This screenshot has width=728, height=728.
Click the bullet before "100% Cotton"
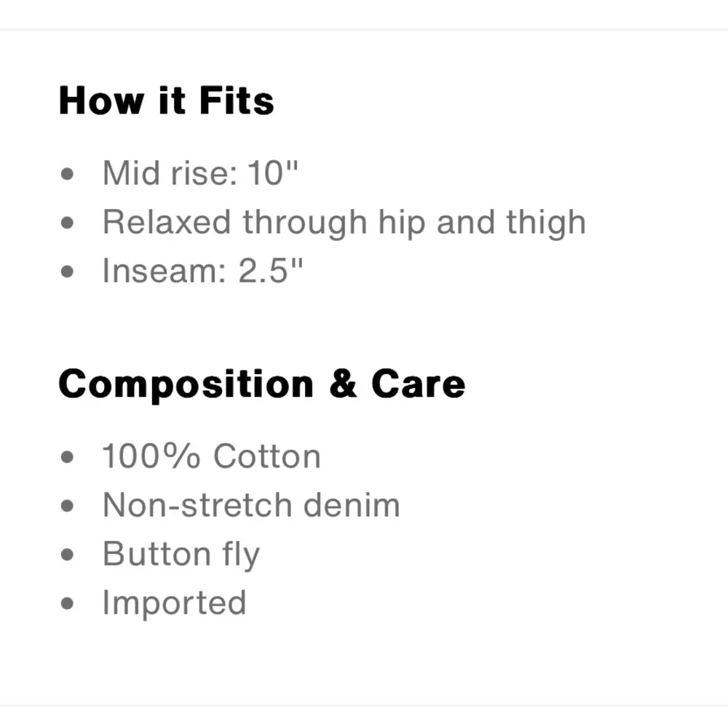click(x=68, y=457)
